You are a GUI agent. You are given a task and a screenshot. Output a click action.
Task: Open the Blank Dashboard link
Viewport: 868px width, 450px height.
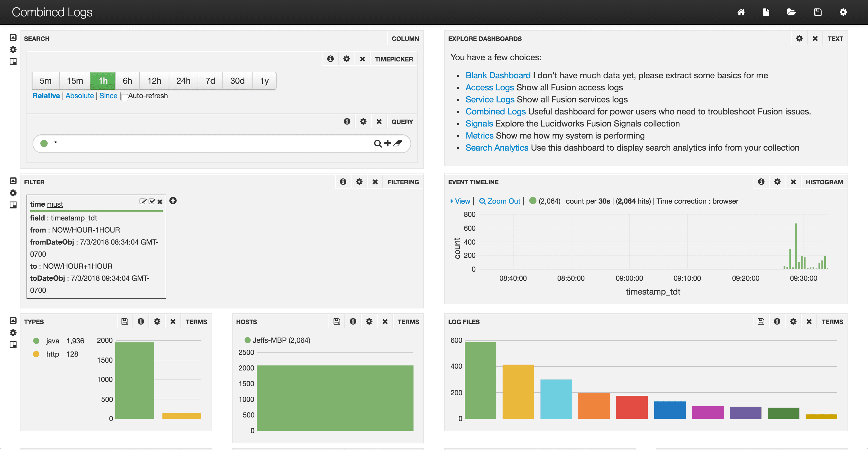coord(498,75)
